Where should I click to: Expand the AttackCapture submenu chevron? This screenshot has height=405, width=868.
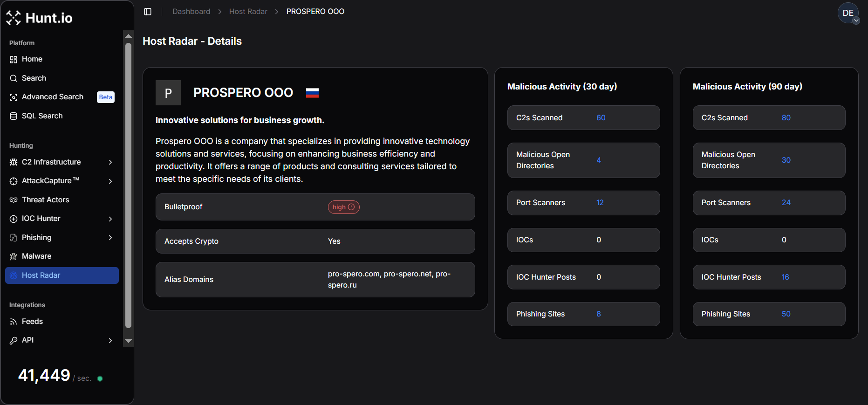point(110,181)
